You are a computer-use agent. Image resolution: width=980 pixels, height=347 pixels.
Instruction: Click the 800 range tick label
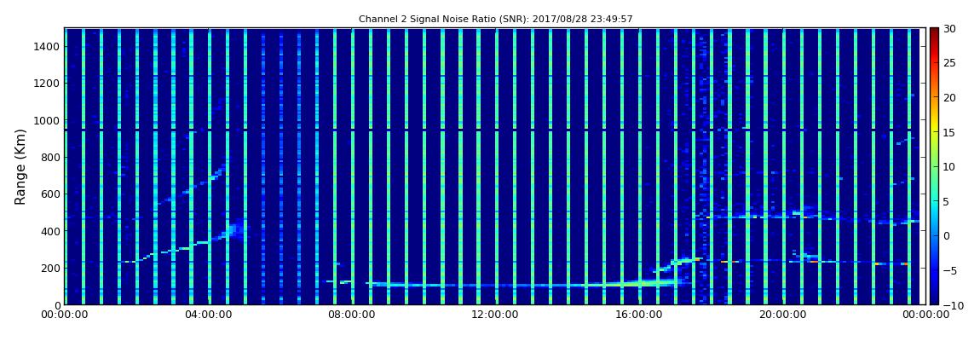coord(50,157)
